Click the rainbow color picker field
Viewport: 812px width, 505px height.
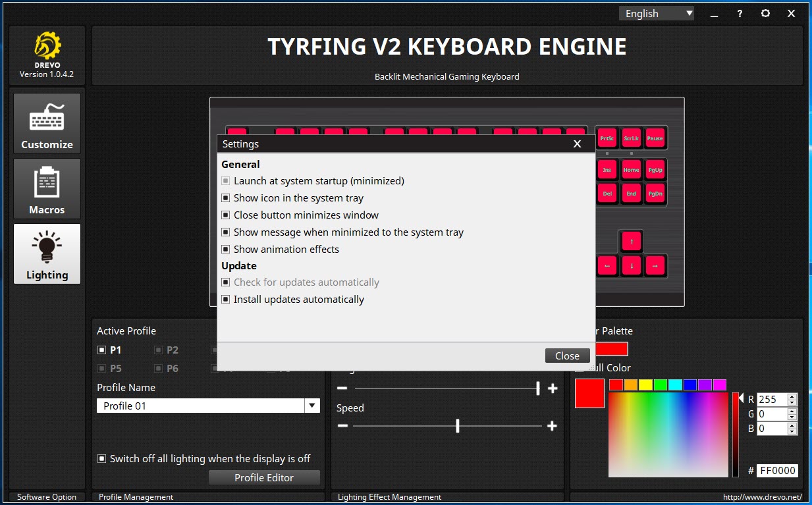pos(668,435)
